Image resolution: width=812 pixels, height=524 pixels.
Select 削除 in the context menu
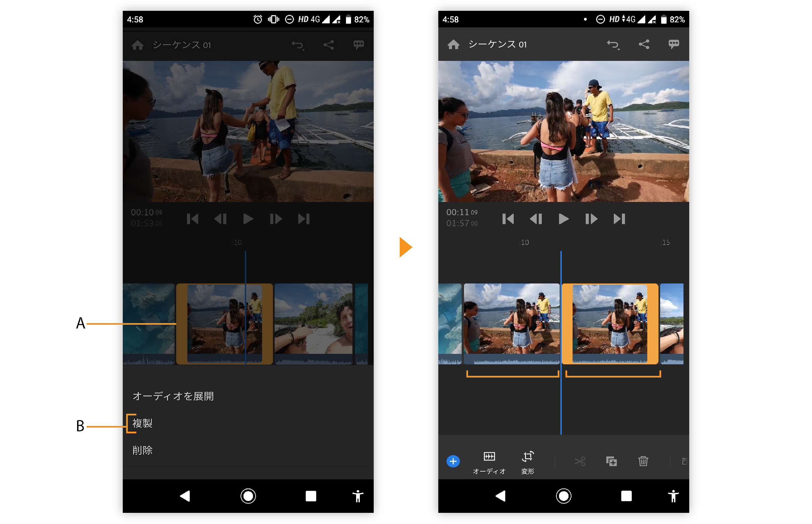tap(142, 451)
